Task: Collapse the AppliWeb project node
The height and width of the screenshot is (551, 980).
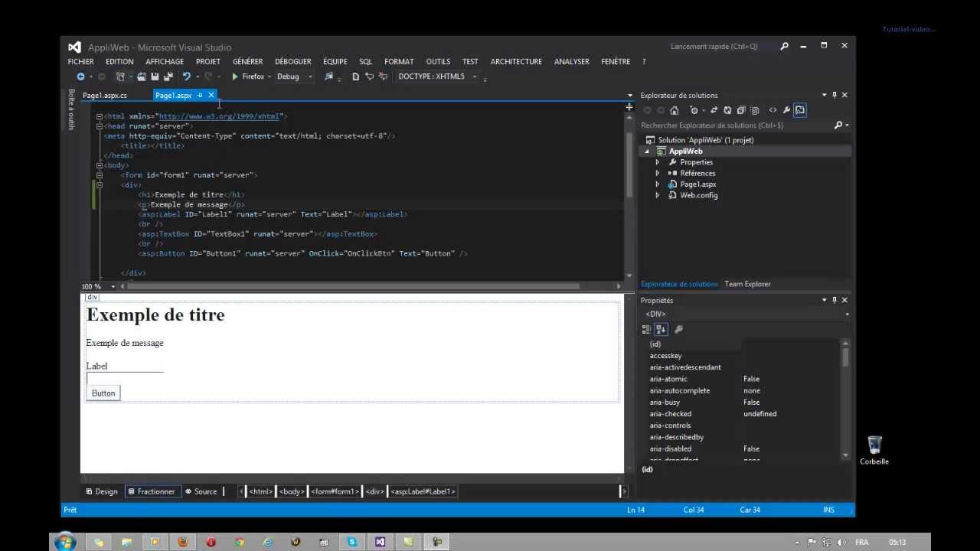Action: pyautogui.click(x=647, y=152)
